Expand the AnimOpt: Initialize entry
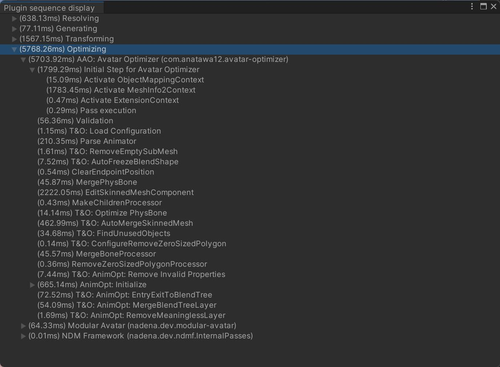The width and height of the screenshot is (500, 367). [x=32, y=285]
